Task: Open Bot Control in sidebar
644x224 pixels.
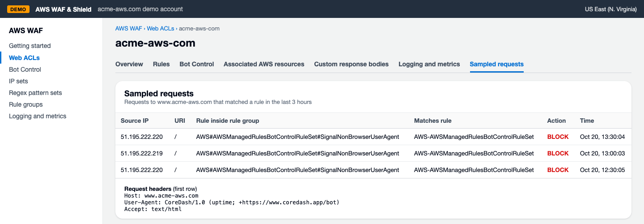Action: tap(25, 69)
